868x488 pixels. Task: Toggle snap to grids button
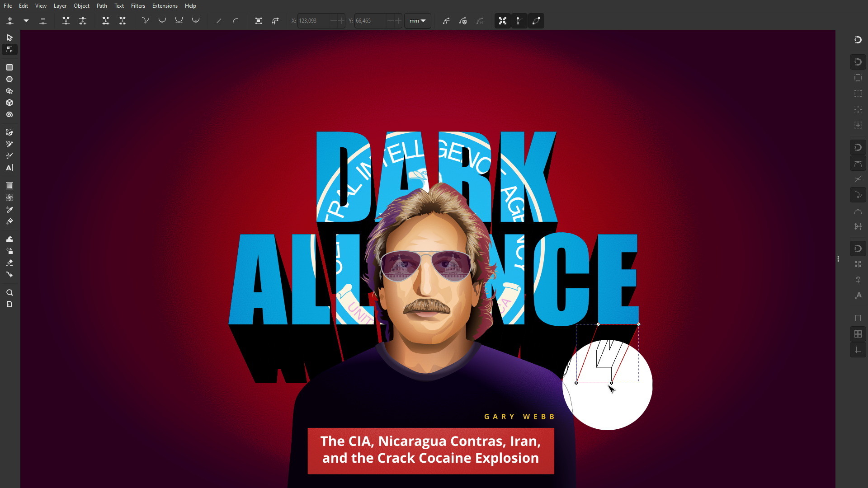coord(858,334)
